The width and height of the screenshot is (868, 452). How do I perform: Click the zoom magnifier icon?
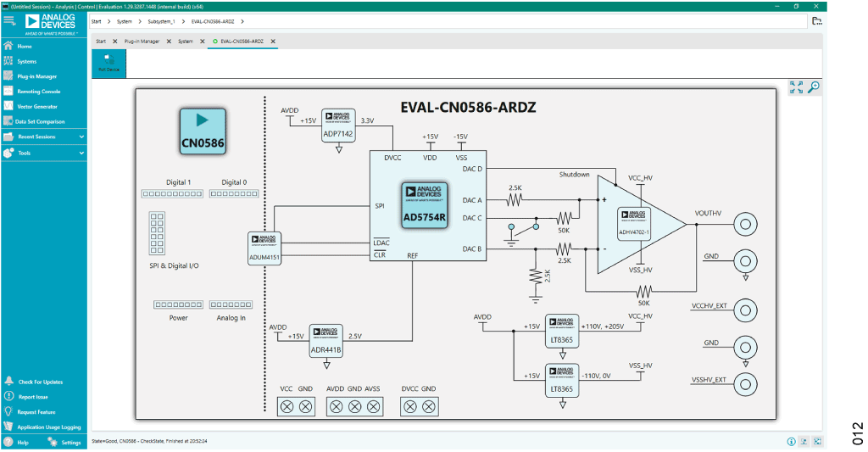[814, 87]
